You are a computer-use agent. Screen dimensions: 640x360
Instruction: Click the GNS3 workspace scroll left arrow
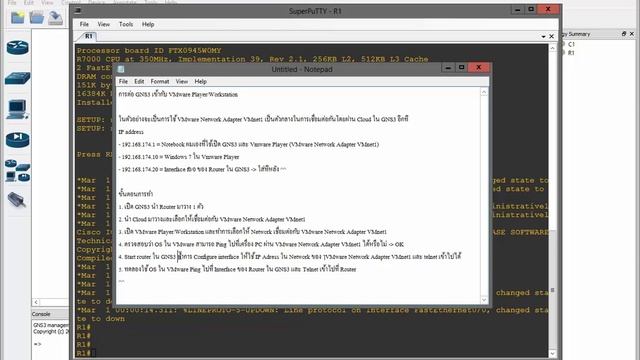pyautogui.click(x=36, y=302)
